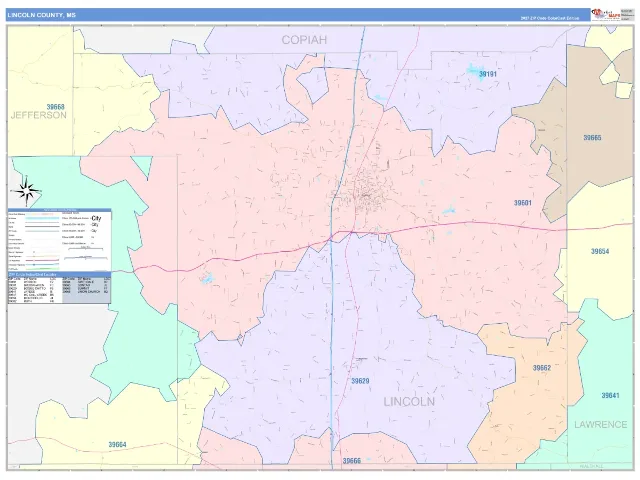Select ZIP code label 39665

592,138
